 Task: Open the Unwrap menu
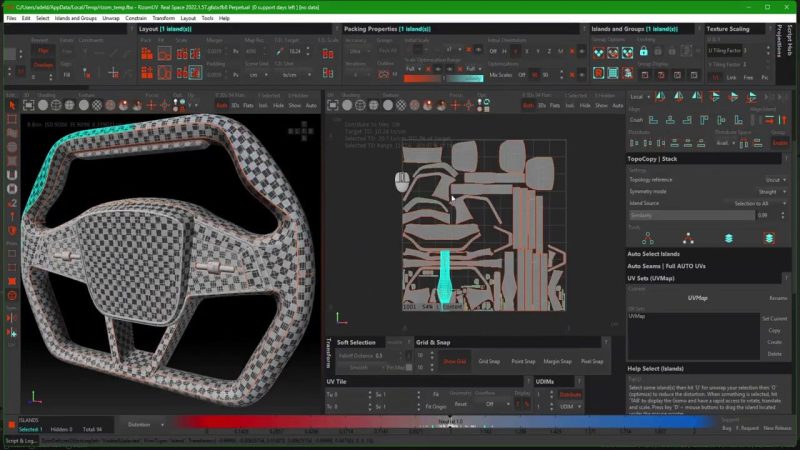click(110, 18)
